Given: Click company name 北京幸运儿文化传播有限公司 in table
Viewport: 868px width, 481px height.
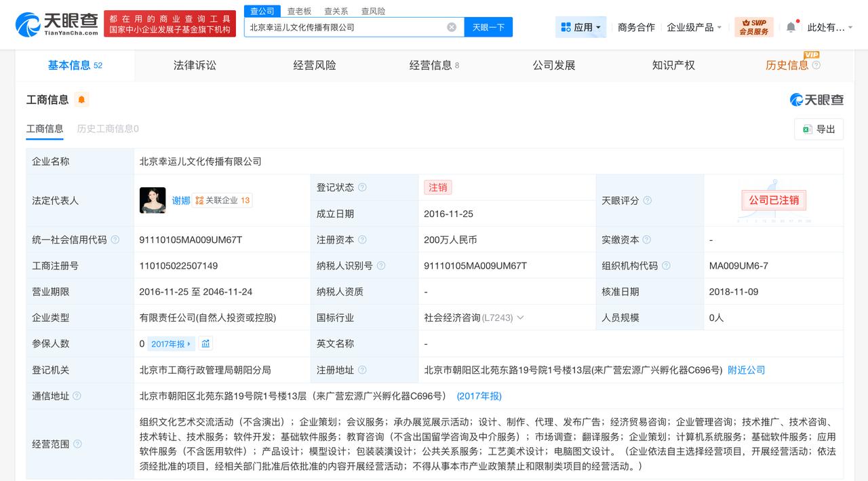Looking at the screenshot, I should pos(200,161).
